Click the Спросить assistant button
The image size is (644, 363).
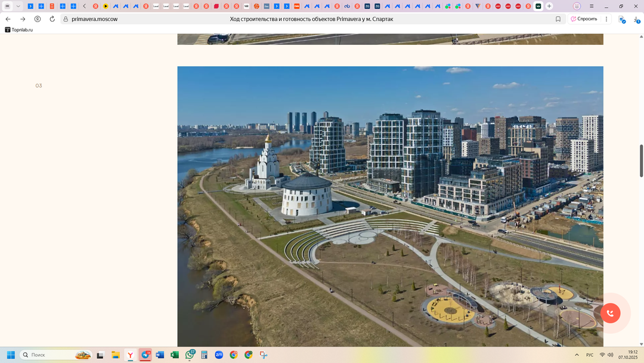584,19
